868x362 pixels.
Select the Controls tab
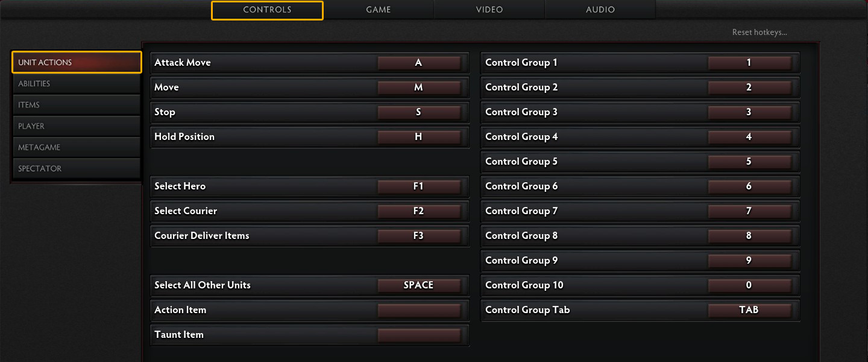click(x=267, y=10)
